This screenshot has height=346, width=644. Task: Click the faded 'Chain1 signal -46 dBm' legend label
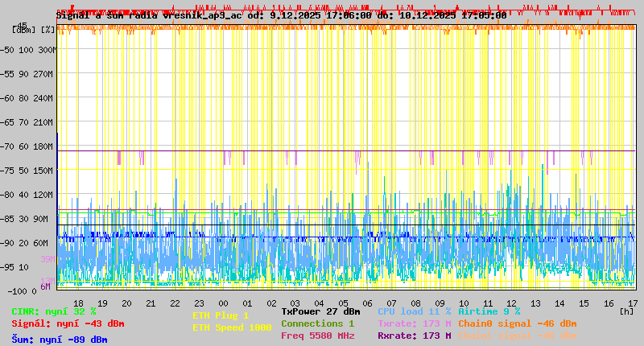click(517, 336)
